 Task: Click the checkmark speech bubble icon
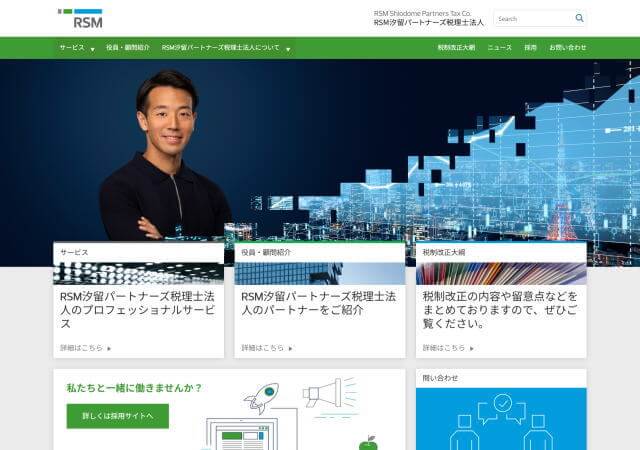[x=502, y=404]
